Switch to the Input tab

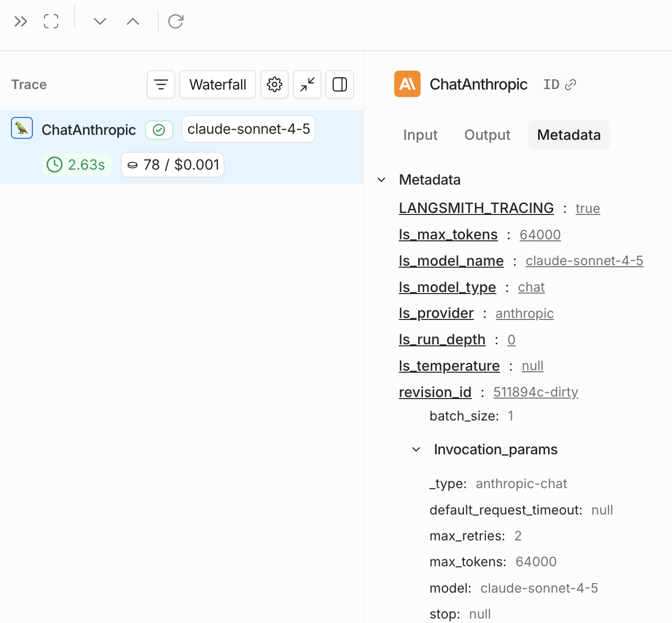click(x=420, y=135)
